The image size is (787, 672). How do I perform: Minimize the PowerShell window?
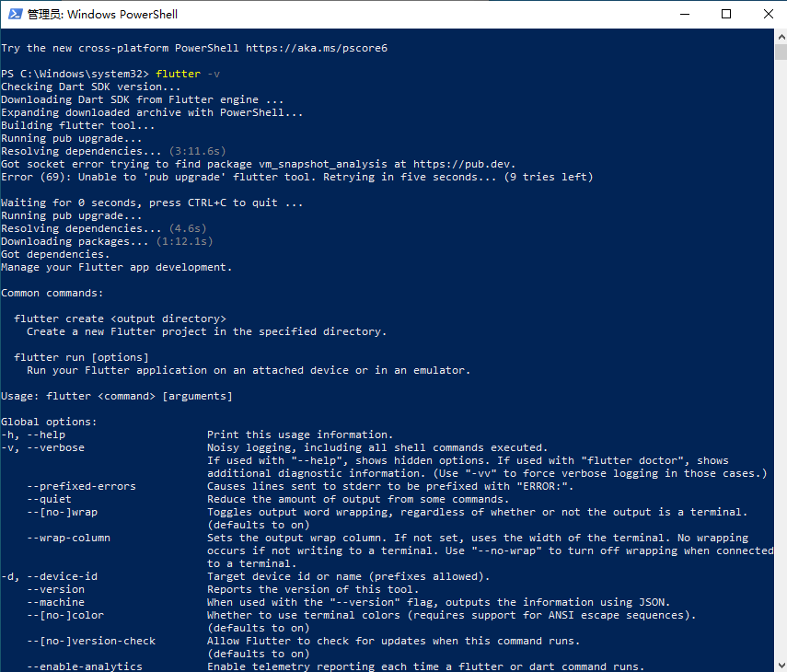(x=685, y=14)
